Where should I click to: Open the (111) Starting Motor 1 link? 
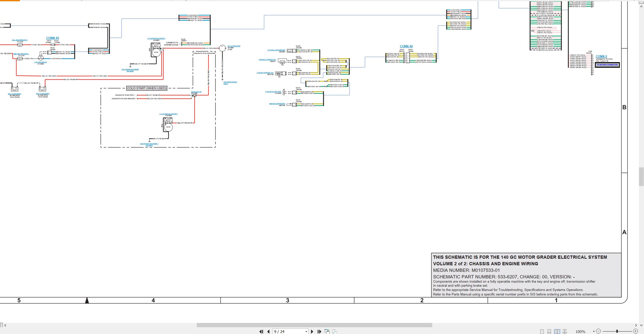tap(156, 39)
